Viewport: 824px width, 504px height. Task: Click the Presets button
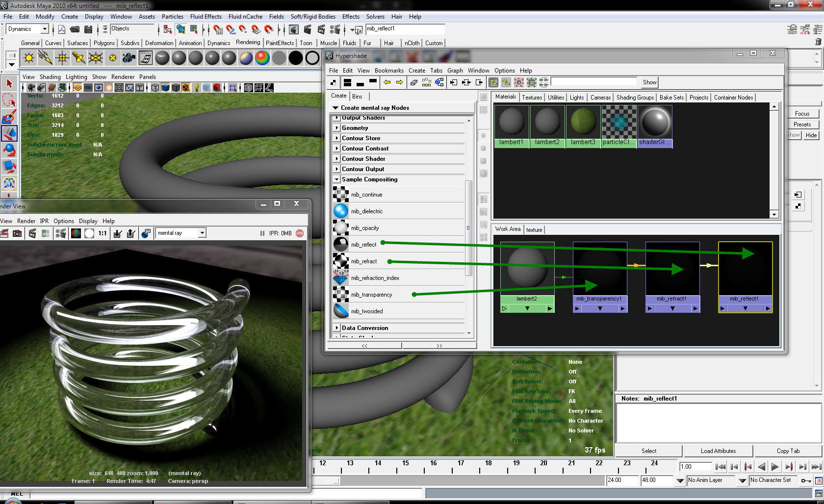click(802, 125)
